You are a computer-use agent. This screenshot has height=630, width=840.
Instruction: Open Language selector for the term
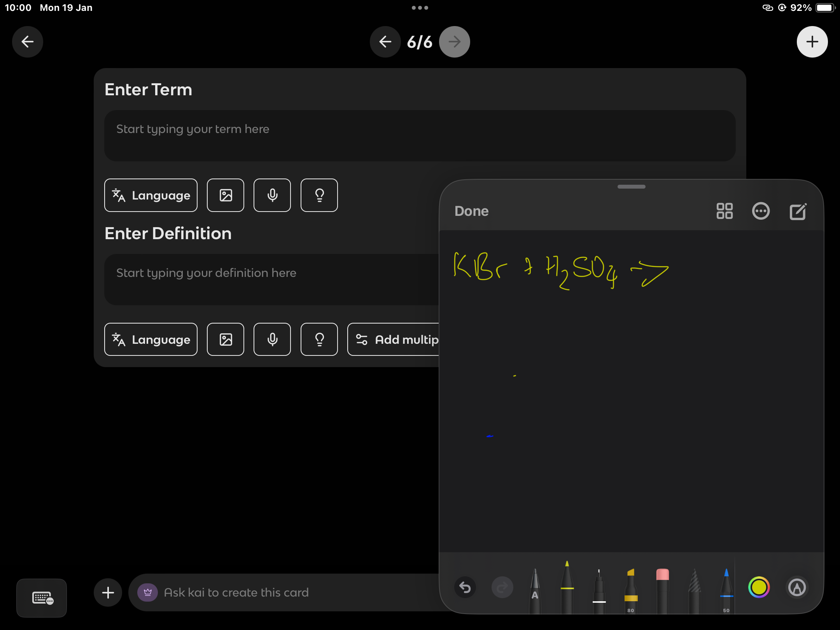(x=151, y=195)
